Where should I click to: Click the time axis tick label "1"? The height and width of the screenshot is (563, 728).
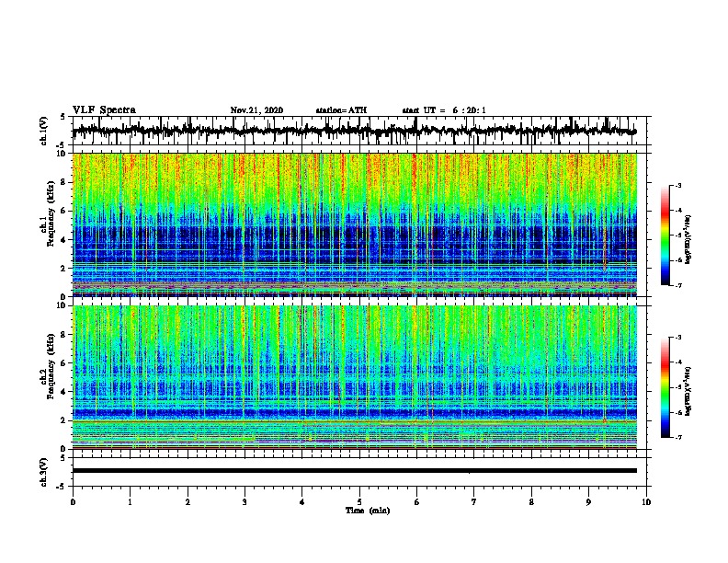click(130, 502)
